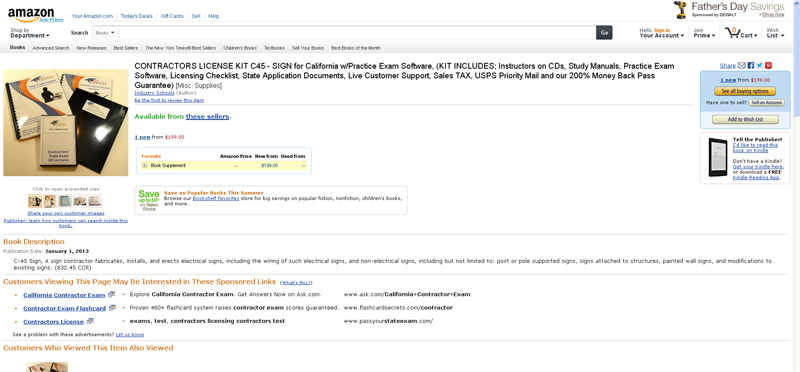Select the second product thumbnail image
Image resolution: width=800 pixels, height=372 pixels.
[50, 201]
